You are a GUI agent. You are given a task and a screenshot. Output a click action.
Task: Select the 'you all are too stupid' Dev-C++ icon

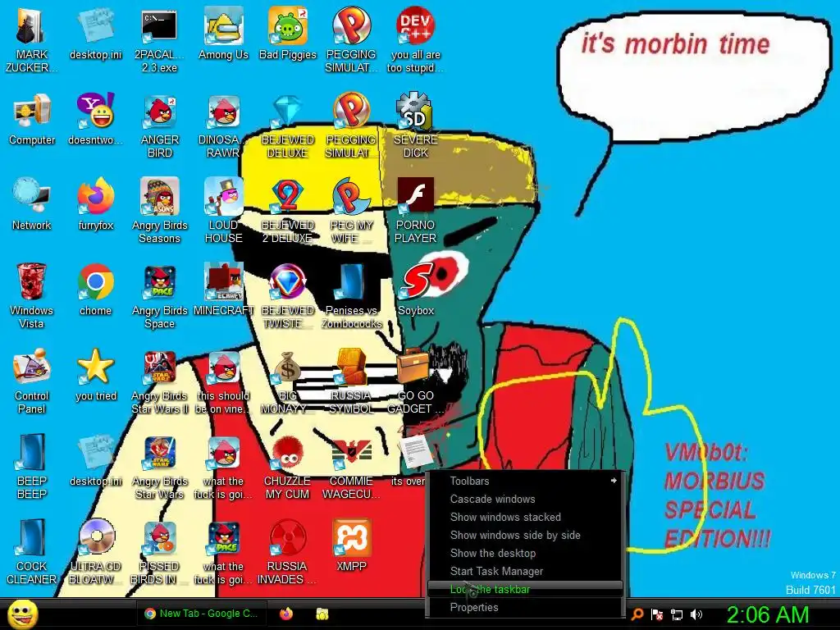pyautogui.click(x=416, y=40)
